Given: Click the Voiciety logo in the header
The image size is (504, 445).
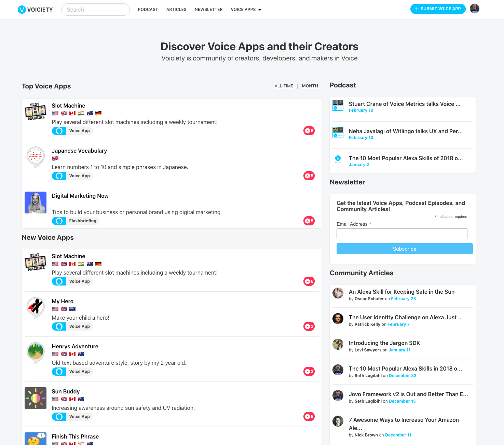Looking at the screenshot, I should [35, 10].
